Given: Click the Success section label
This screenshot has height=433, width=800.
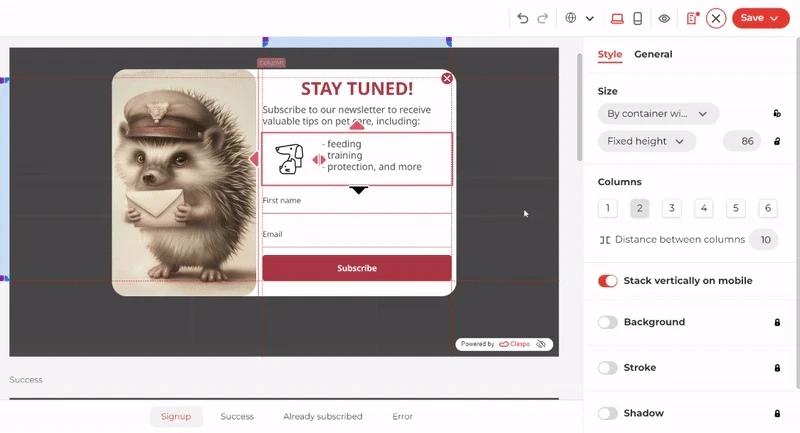Looking at the screenshot, I should pos(26,380).
